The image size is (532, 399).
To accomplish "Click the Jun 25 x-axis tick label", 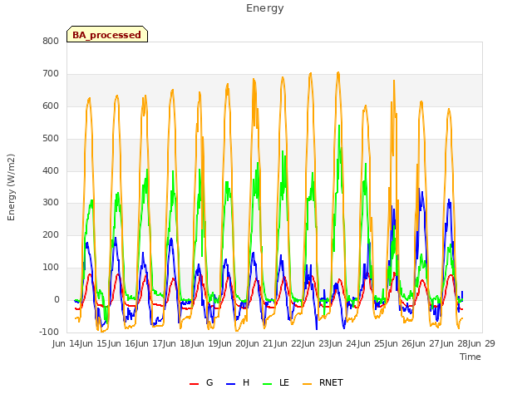I will (x=372, y=343).
